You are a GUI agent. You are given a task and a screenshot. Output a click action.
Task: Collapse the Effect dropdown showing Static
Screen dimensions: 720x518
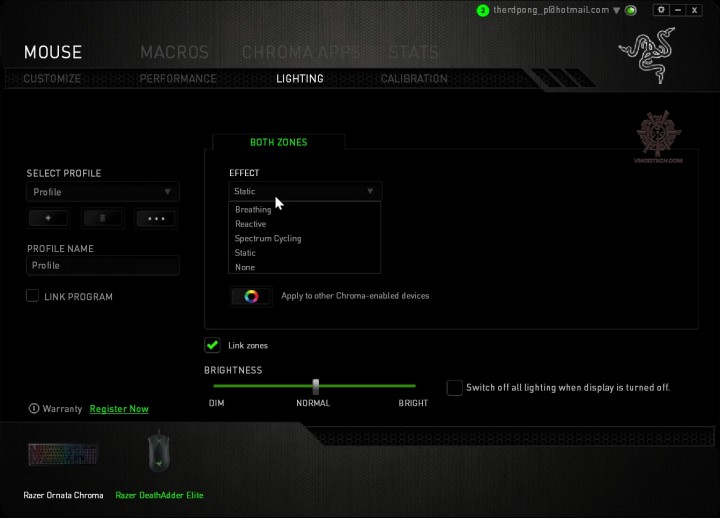coord(305,191)
